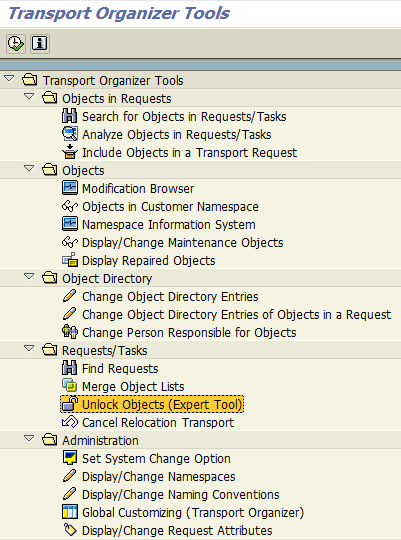Click the Analyze Objects magnifier icon
The height and width of the screenshot is (540, 401).
click(70, 134)
